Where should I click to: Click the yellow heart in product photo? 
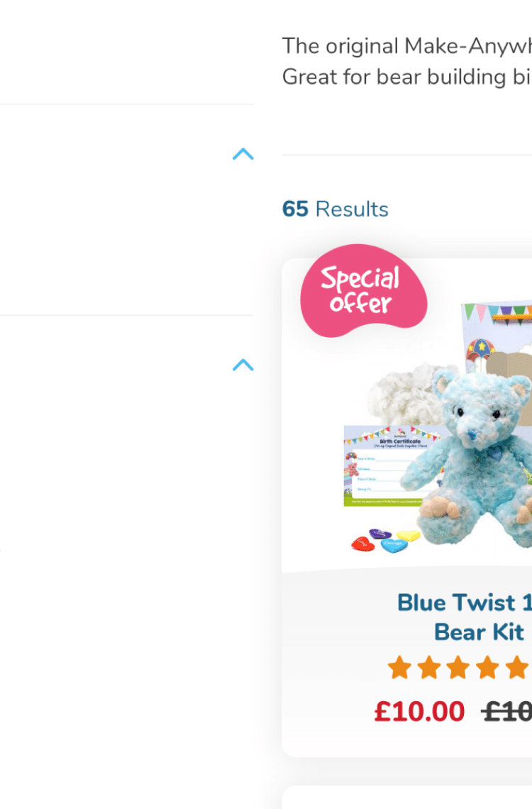pos(408,536)
